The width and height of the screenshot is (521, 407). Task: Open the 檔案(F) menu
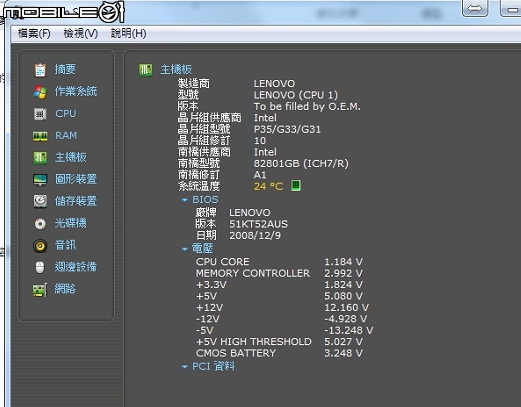34,33
